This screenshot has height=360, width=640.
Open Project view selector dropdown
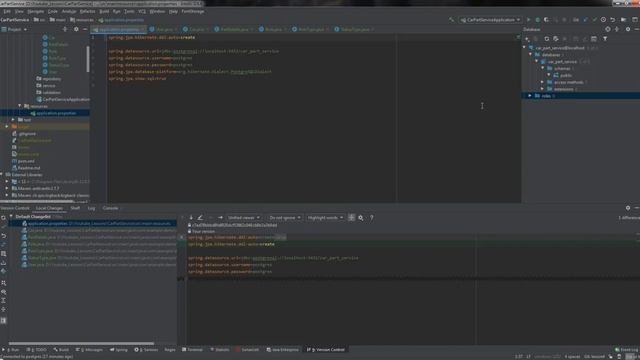(14, 29)
